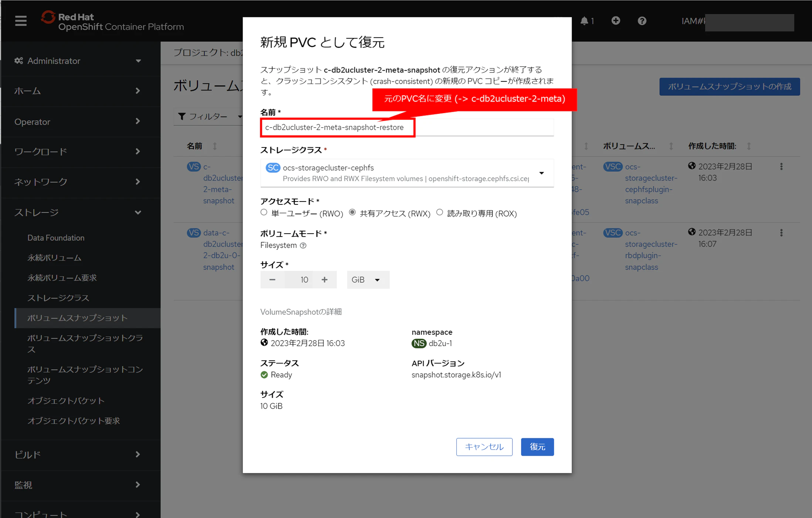Open kebab menu for 16:03 snapshot row
This screenshot has height=518, width=812.
click(781, 167)
